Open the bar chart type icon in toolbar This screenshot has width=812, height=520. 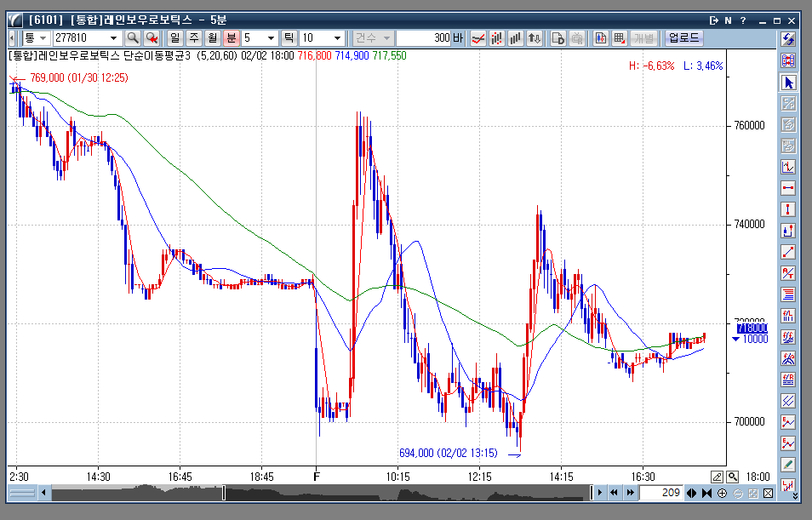pos(516,37)
